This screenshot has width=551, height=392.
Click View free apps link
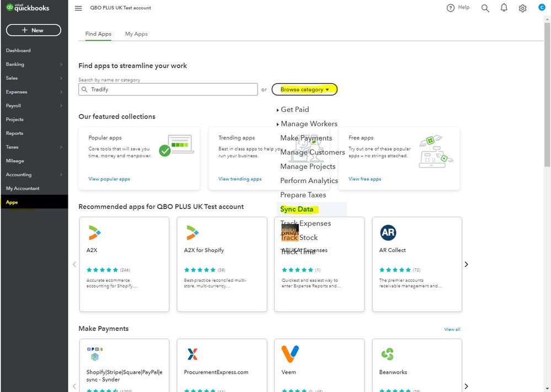pyautogui.click(x=365, y=179)
